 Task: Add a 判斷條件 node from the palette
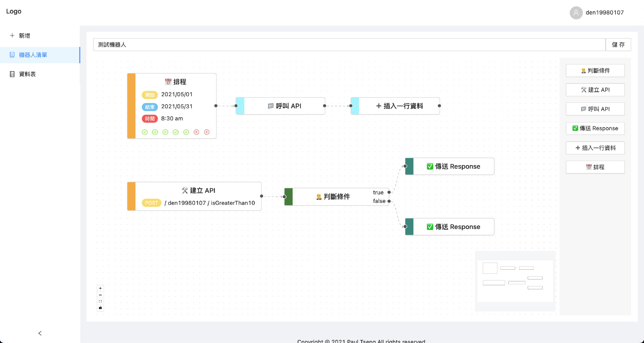[595, 71]
